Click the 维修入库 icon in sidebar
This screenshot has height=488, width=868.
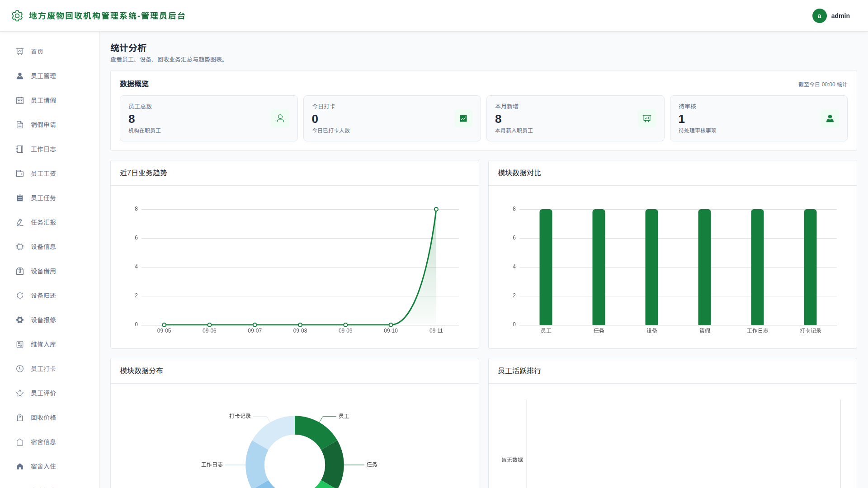click(20, 344)
